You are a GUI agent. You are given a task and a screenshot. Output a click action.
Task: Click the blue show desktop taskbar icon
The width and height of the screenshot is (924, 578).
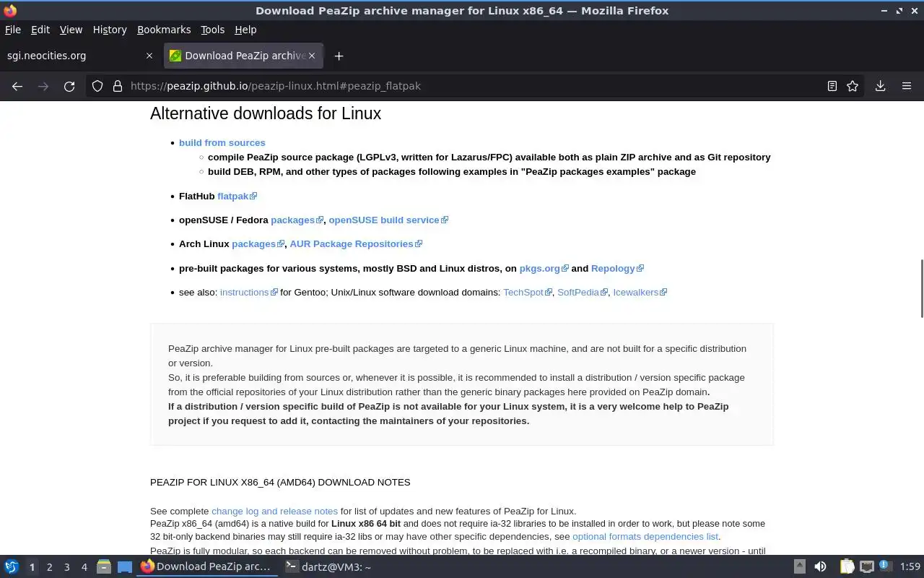click(x=125, y=567)
